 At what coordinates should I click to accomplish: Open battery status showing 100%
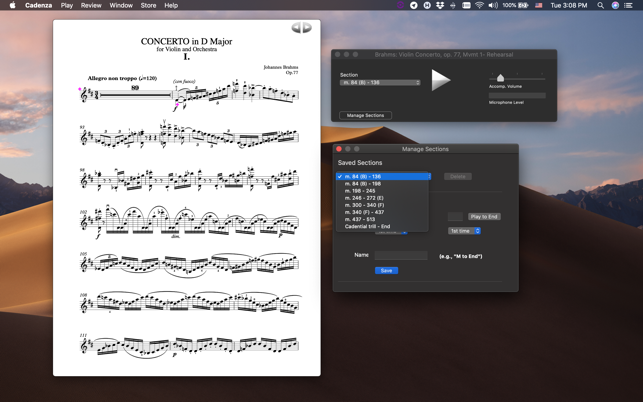(515, 5)
